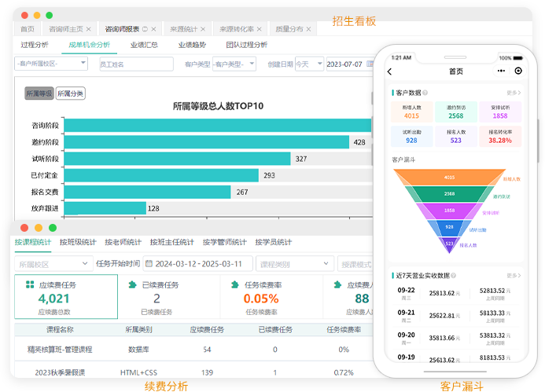545x392 pixels.
Task: Select the 按班主任统计 tab
Action: click(x=171, y=242)
